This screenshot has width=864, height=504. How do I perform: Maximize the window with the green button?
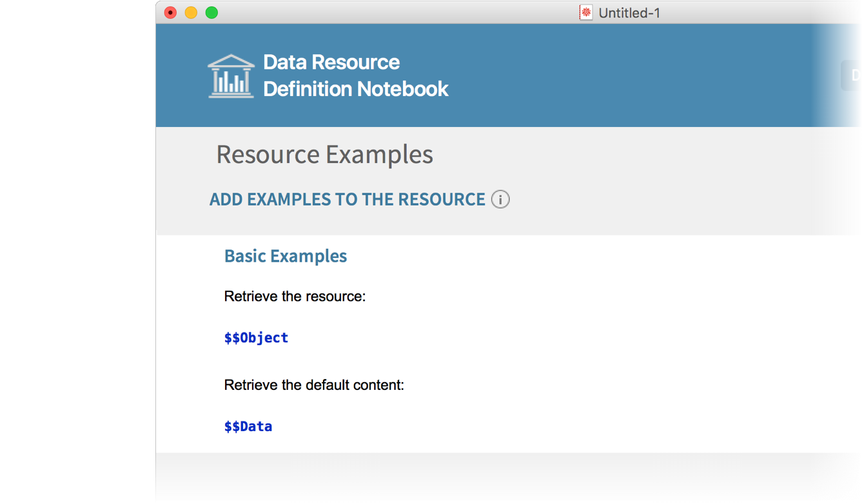(211, 13)
